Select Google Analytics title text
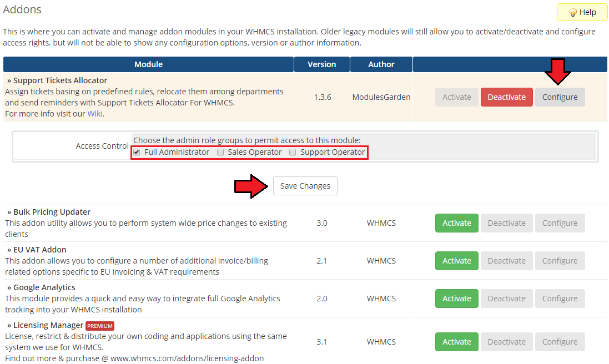This screenshot has height=364, width=609. coord(44,287)
